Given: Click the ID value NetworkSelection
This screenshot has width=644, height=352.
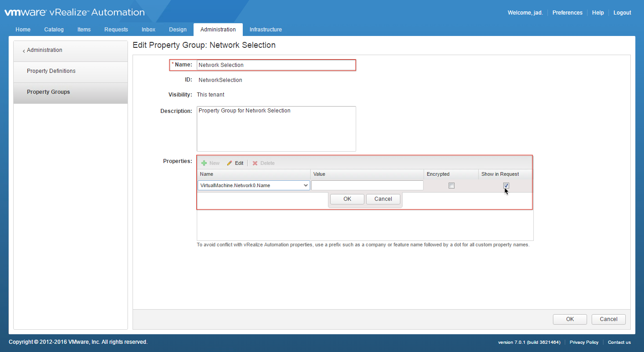Looking at the screenshot, I should coord(220,80).
